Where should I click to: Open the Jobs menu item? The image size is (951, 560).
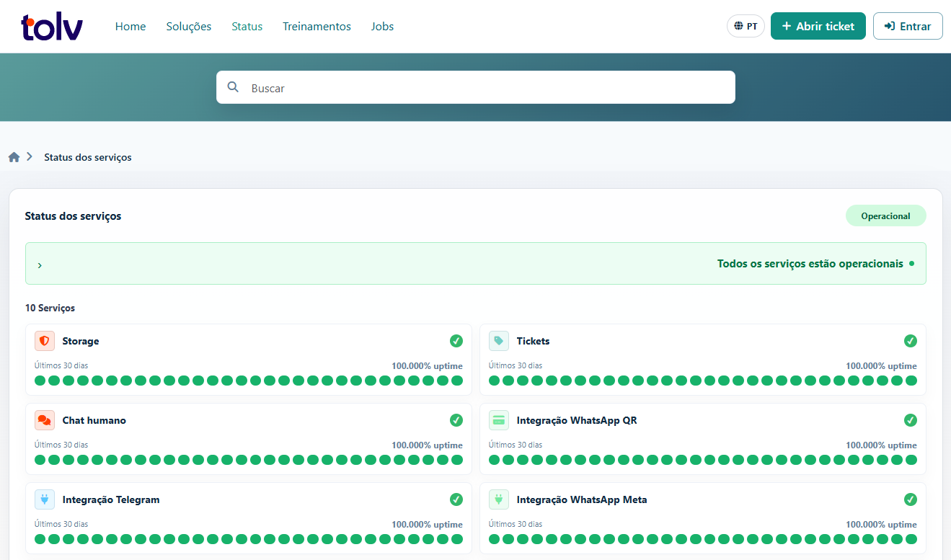pos(382,27)
